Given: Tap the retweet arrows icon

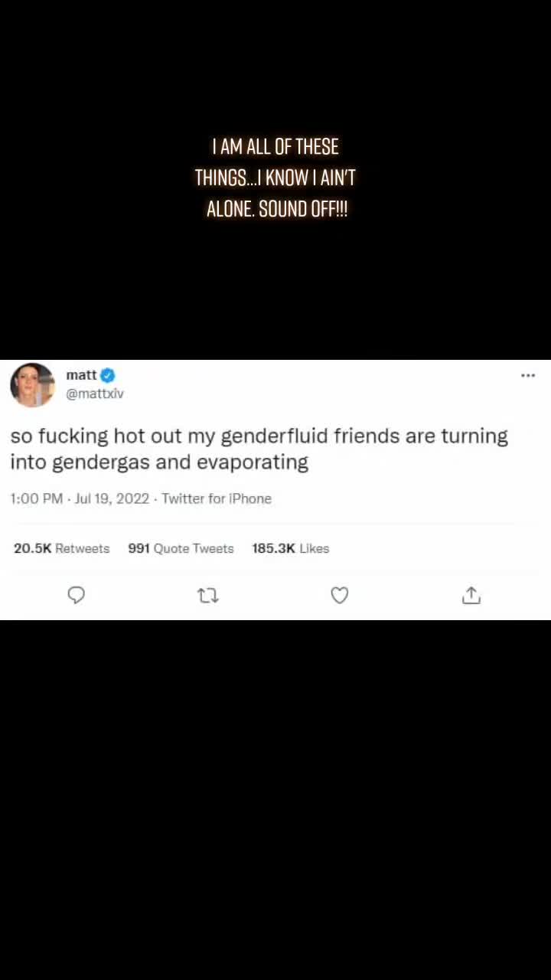Looking at the screenshot, I should [x=208, y=595].
